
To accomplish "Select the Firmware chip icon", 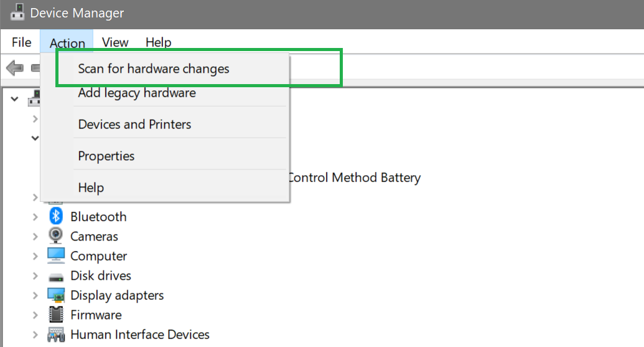I will click(56, 315).
